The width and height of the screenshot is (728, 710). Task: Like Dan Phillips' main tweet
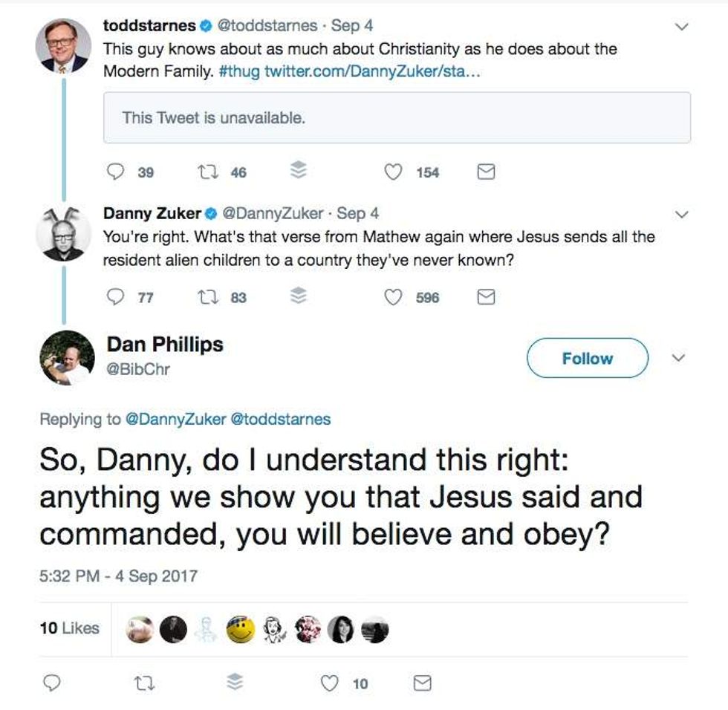pos(329,683)
